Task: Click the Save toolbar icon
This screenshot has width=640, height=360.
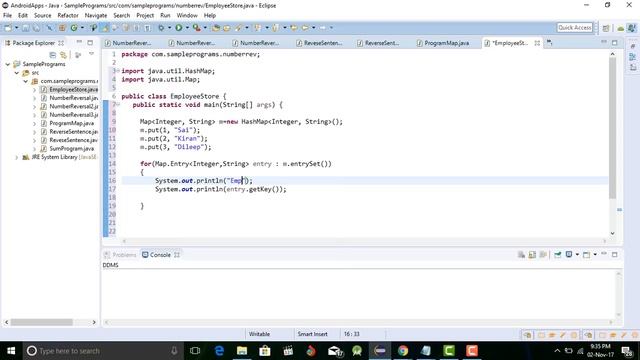Action: pyautogui.click(x=25, y=28)
